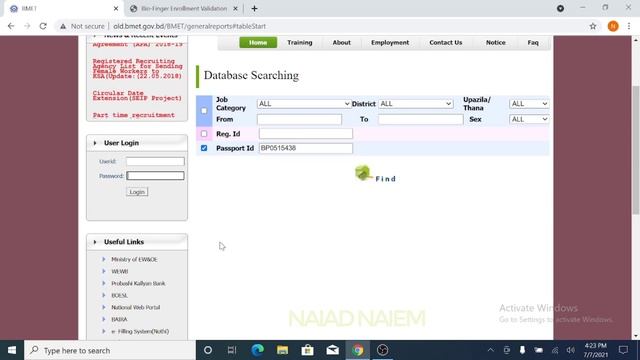640x360 pixels.
Task: Show hidden system tray icons
Action: point(491,350)
